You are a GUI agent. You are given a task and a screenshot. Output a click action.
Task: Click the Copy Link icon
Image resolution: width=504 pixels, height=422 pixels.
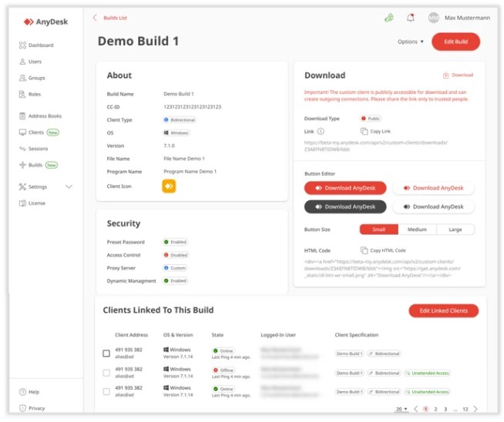pyautogui.click(x=365, y=132)
